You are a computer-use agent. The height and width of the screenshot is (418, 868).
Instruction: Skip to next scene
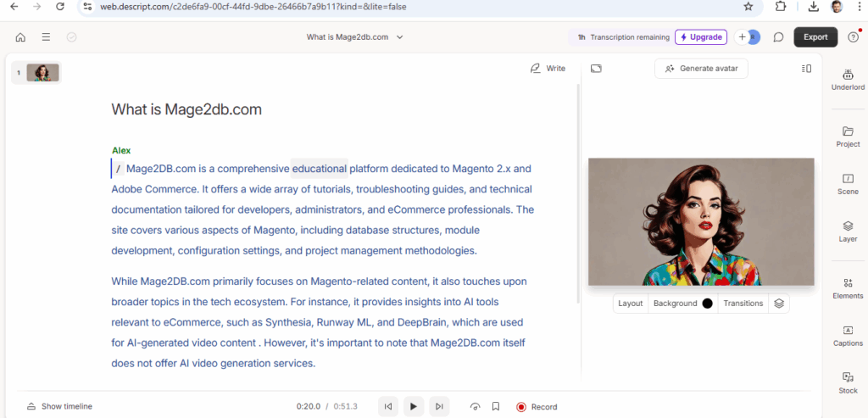439,406
